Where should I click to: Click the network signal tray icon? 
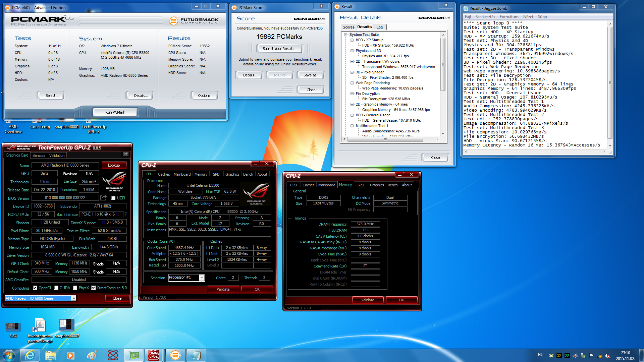tap(599, 356)
